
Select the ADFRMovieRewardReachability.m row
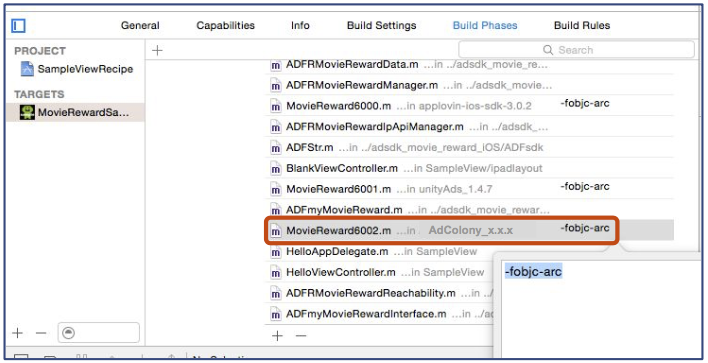coord(379,293)
